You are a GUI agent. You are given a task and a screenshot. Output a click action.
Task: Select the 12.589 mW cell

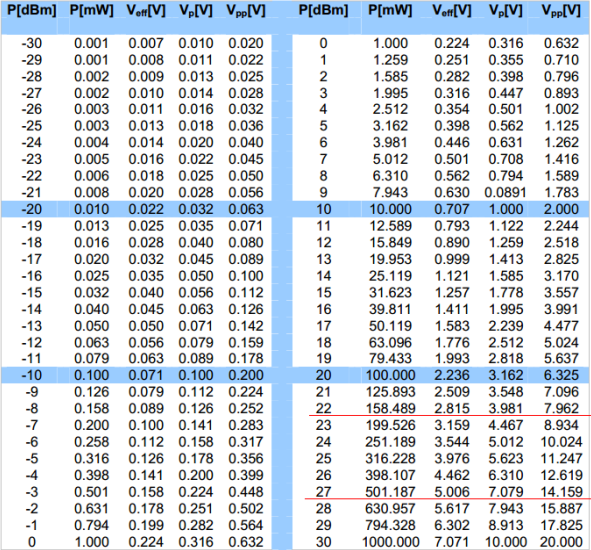(390, 226)
